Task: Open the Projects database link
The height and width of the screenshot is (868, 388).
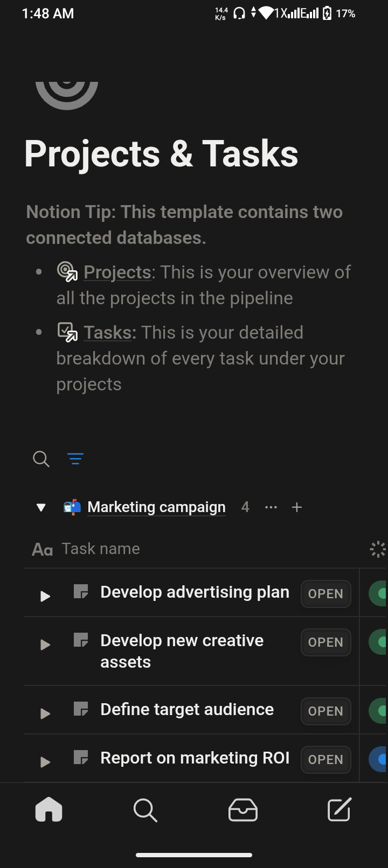Action: tap(117, 272)
